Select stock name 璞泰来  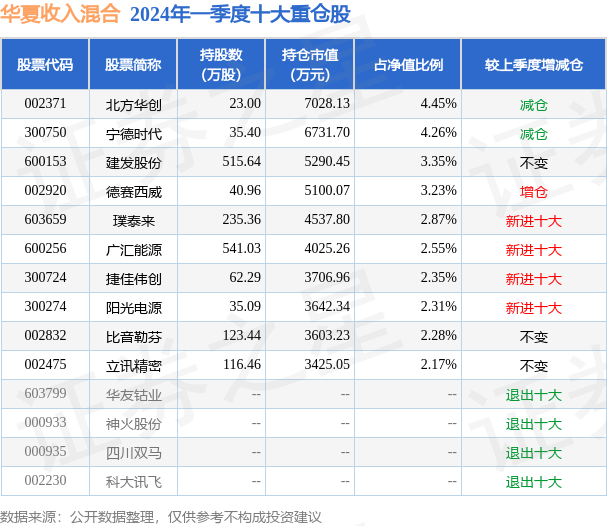[134, 221]
